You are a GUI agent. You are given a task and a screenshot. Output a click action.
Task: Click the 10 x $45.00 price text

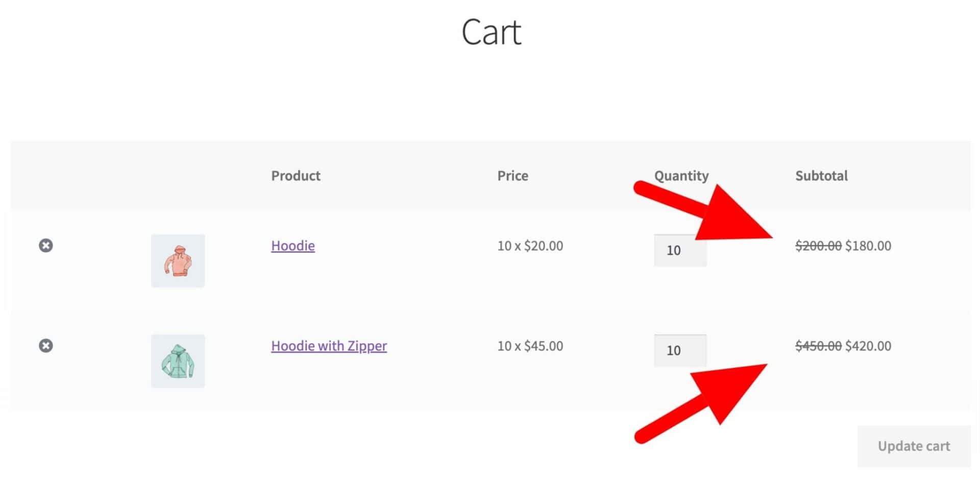(x=530, y=346)
